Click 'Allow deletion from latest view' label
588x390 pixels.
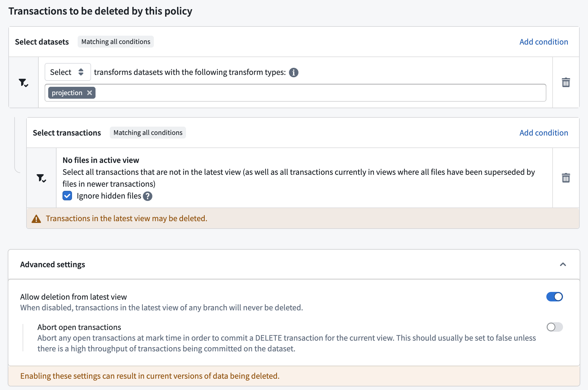click(x=73, y=297)
